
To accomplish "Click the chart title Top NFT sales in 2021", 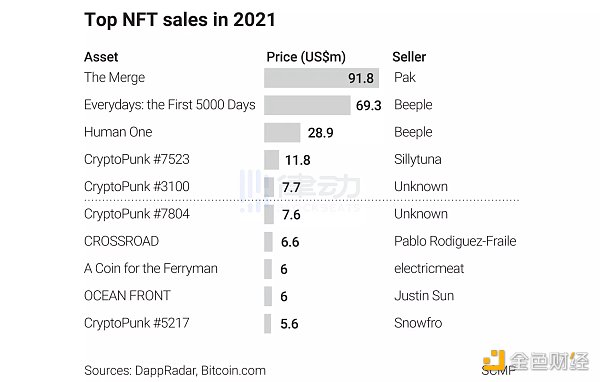I will click(180, 20).
